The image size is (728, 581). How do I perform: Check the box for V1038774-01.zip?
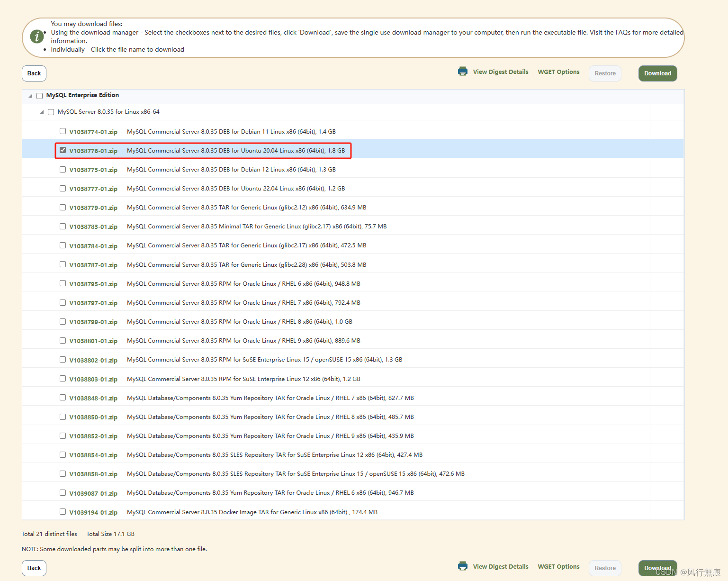coord(63,131)
